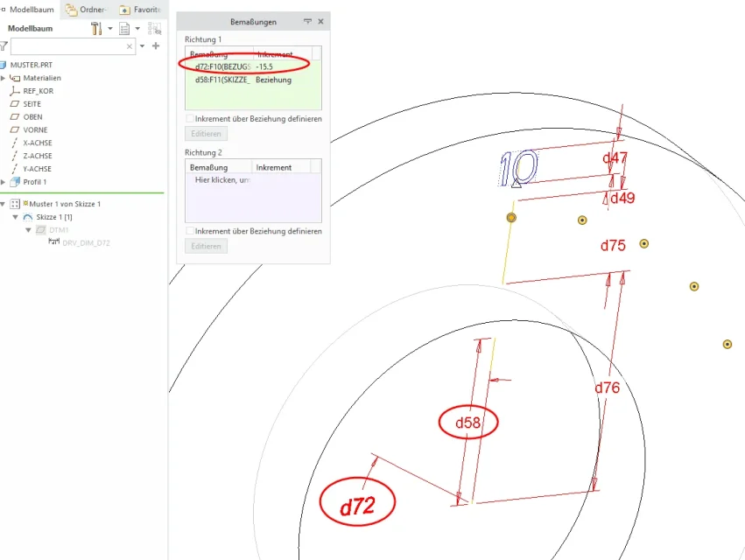Select the VORNE datum plane
This screenshot has width=745, height=560.
35,129
